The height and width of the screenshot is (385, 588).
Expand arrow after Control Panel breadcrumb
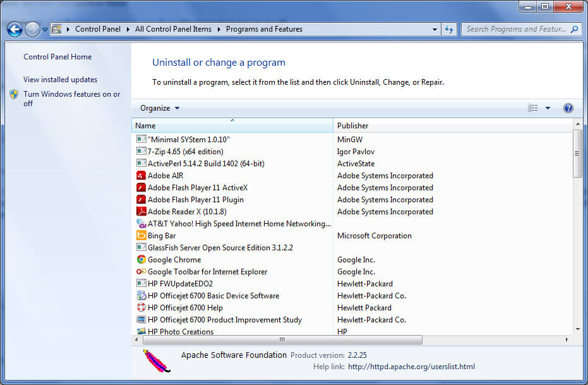(128, 29)
